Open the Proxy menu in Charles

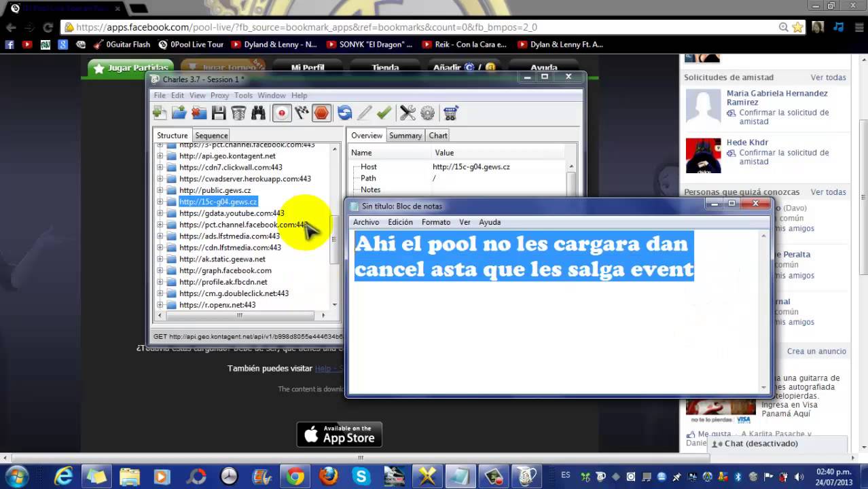pos(219,95)
